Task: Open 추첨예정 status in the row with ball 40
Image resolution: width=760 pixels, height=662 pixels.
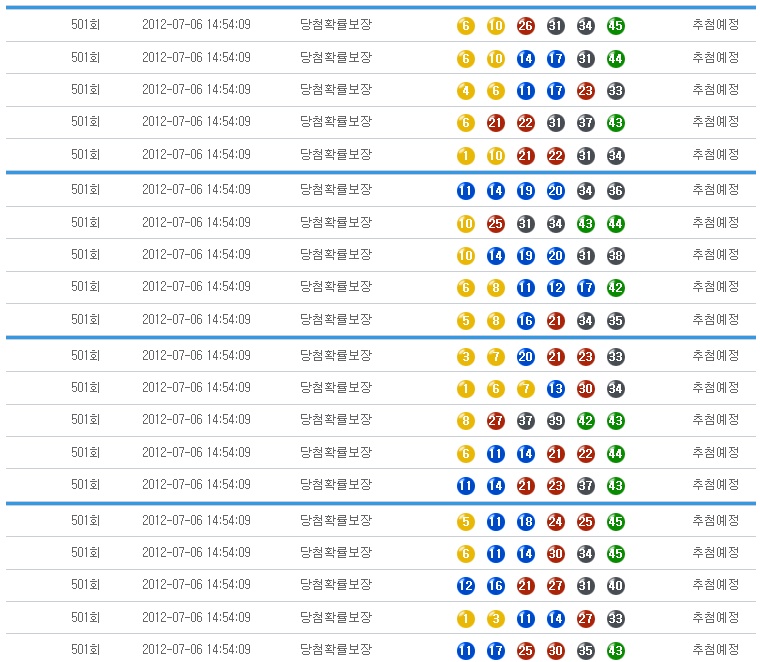Action: click(715, 584)
